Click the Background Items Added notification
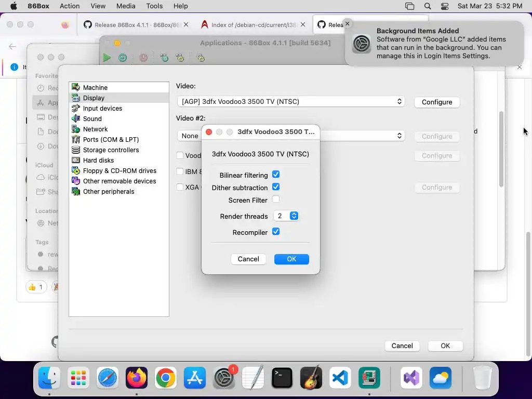532x399 pixels. coord(435,44)
